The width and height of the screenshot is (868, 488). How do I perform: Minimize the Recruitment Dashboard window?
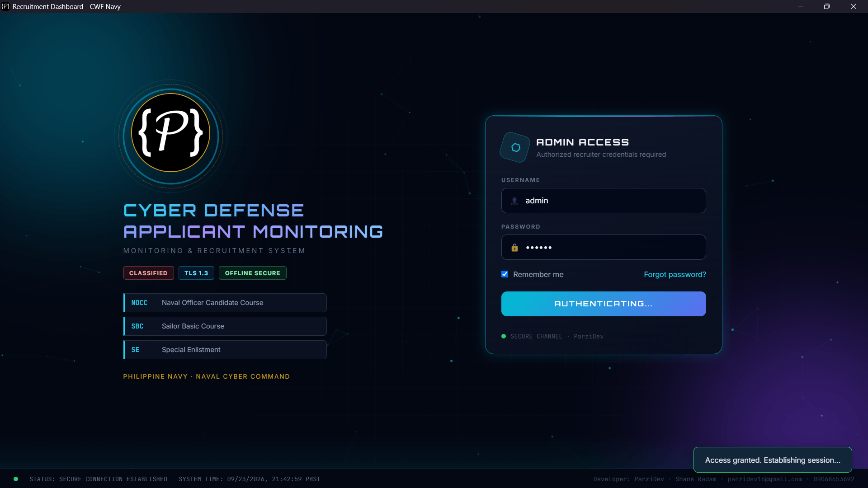click(x=801, y=6)
